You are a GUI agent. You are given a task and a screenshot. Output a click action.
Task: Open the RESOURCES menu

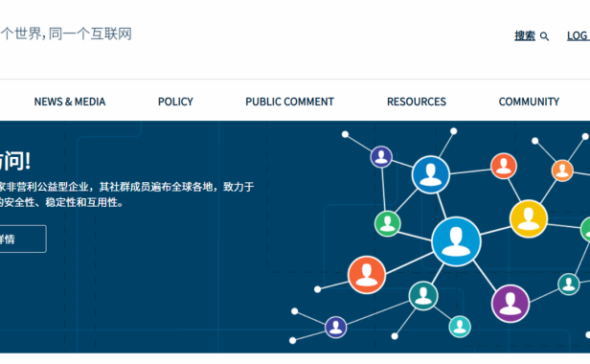417,102
